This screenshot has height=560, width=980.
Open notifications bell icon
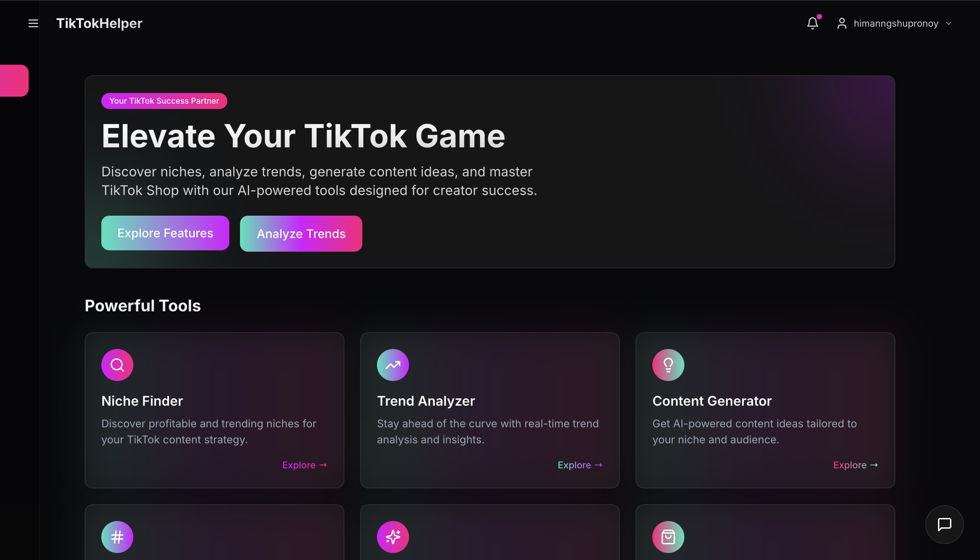[x=812, y=23]
